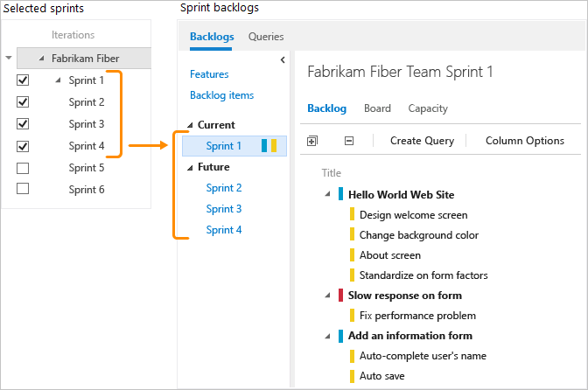Image resolution: width=588 pixels, height=390 pixels.
Task: Open Slow response on form bug
Action: 404,296
